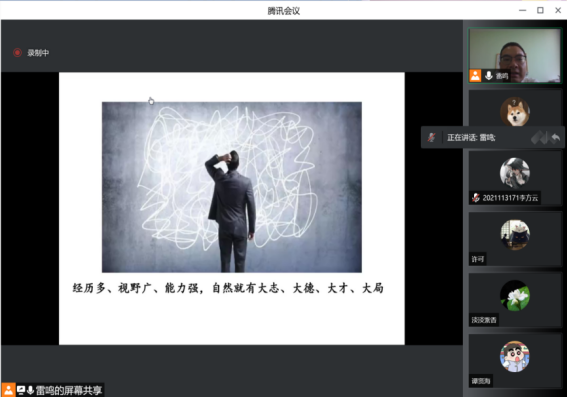Click the muted mic icon beside 2021113171李方云
Viewport: 567px width, 397px height.
(476, 198)
